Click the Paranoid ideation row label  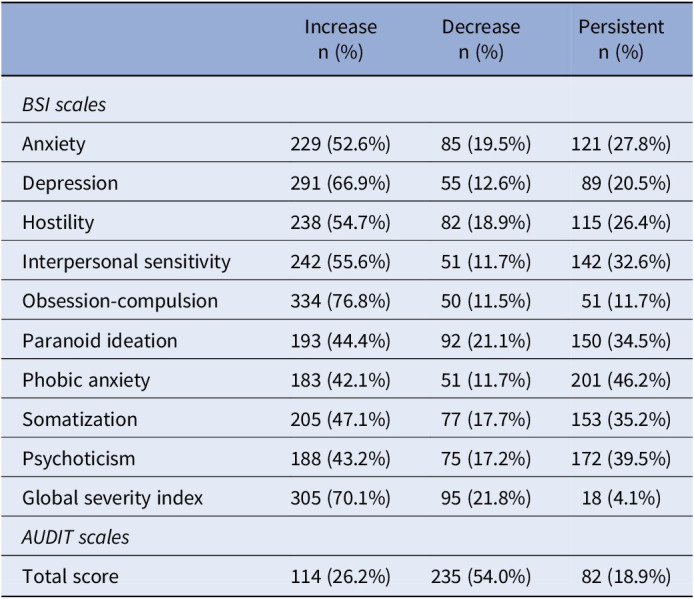pyautogui.click(x=100, y=341)
